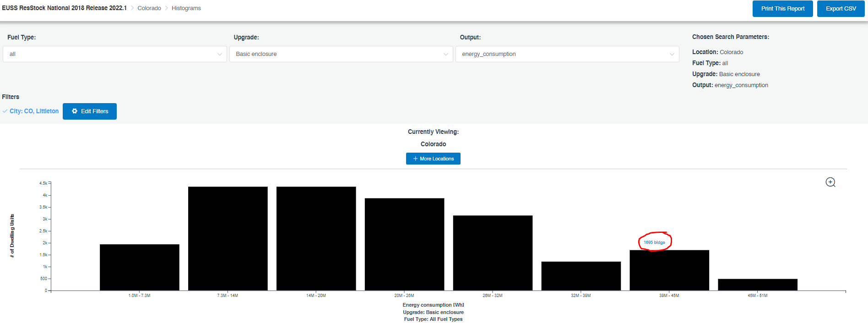Expand the Upgrade dropdown showing Basic enclosure
The image size is (868, 325).
coord(341,54)
